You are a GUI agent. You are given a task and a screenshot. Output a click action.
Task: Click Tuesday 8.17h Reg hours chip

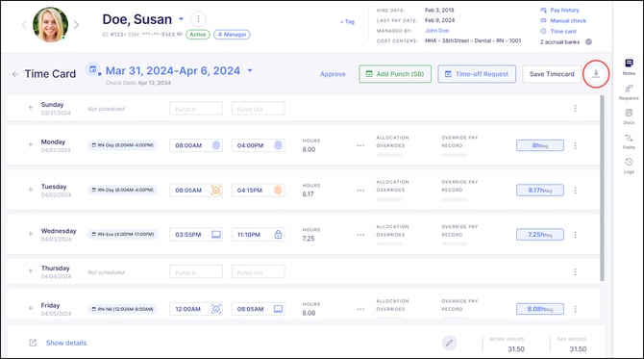pos(540,190)
